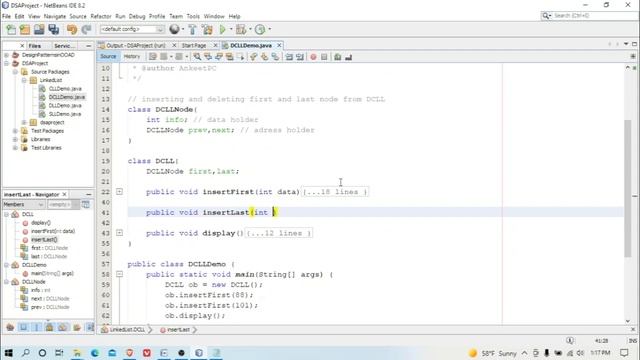
Task: Click the Clean and Build icon
Action: (x=207, y=29)
